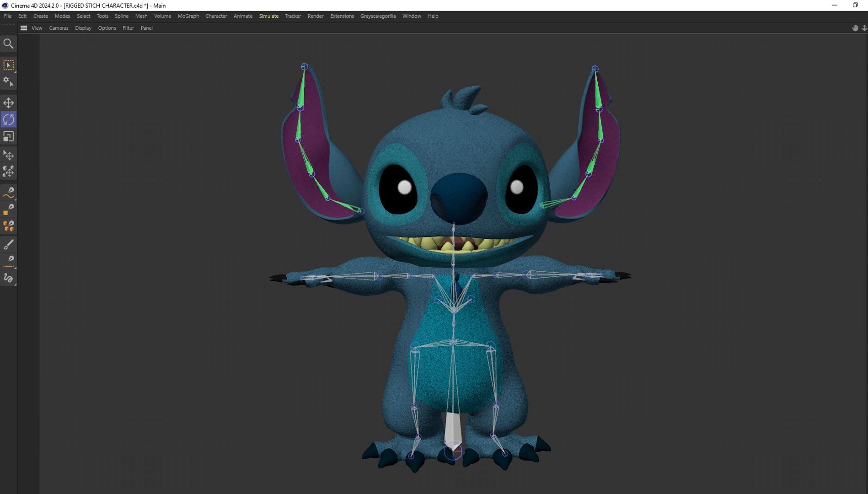Screen dimensions: 868x494
Task: Open the Animate menu
Action: click(243, 16)
